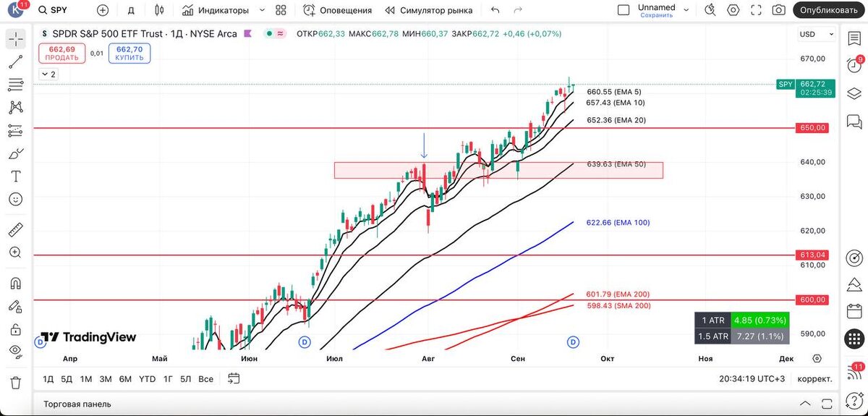Take a chart snapshot with camera
Viewport: 868px width, 416px height.
[778, 10]
